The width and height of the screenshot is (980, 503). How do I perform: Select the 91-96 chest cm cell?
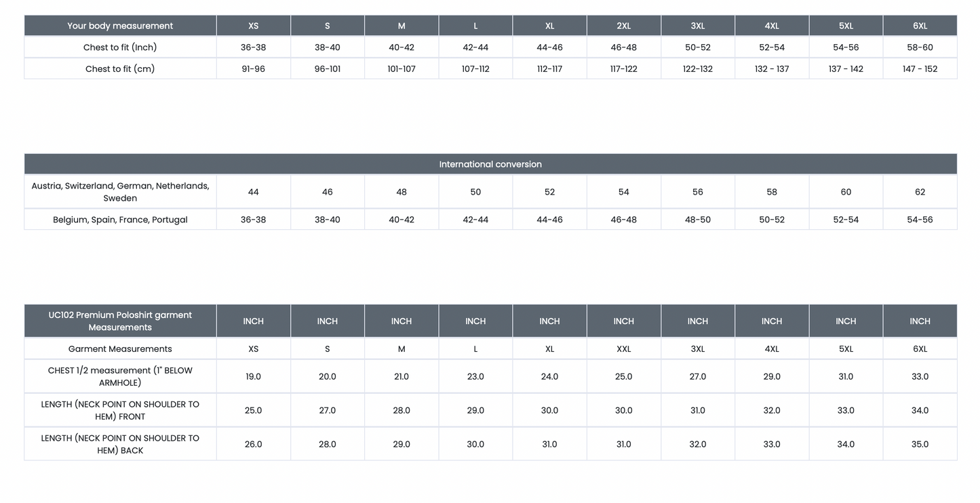[253, 68]
